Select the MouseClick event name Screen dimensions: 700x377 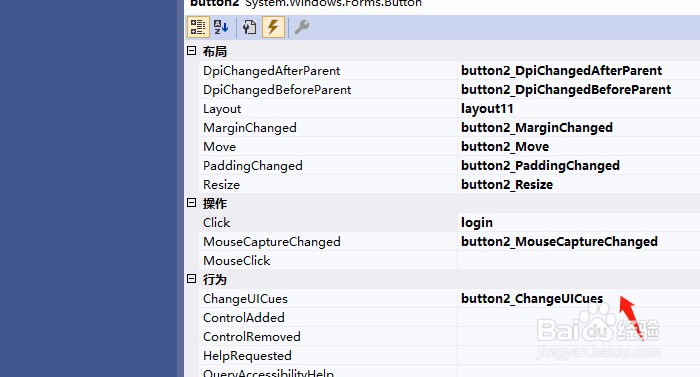[x=237, y=260]
